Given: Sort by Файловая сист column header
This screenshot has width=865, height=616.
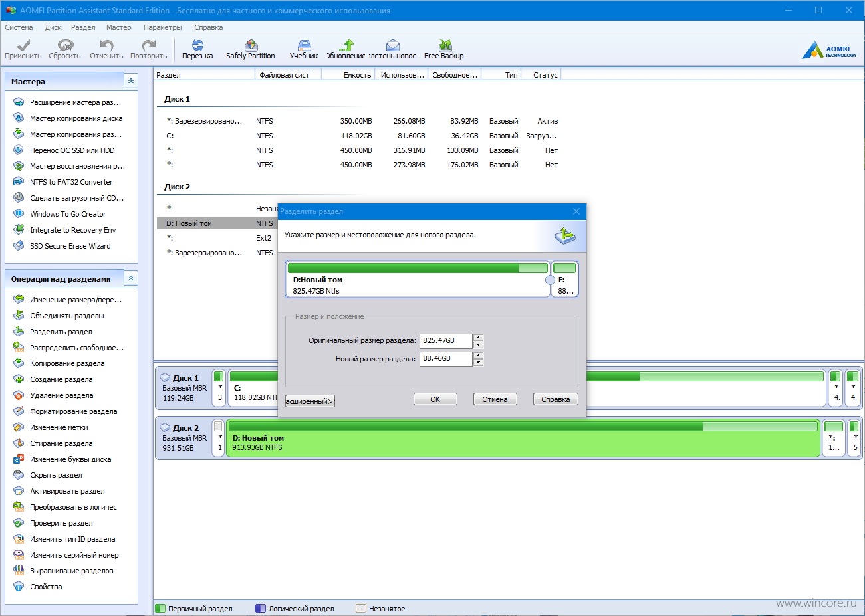Looking at the screenshot, I should click(x=288, y=75).
